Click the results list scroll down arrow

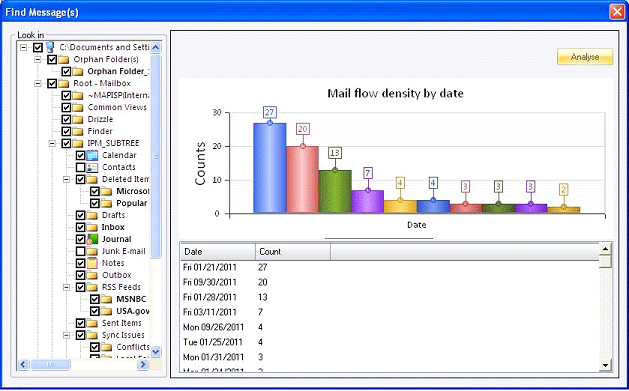click(x=605, y=365)
